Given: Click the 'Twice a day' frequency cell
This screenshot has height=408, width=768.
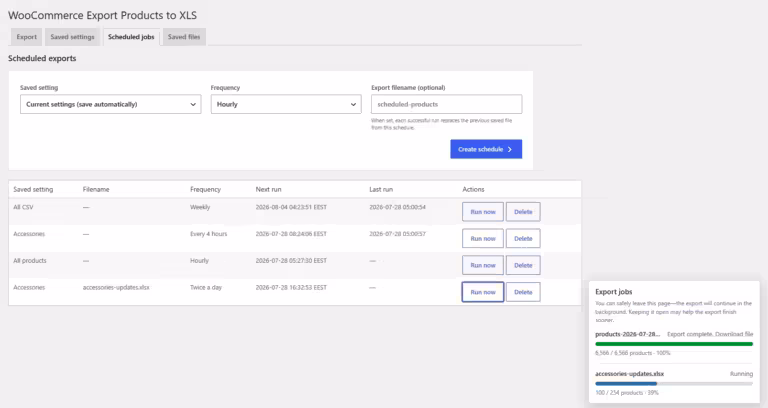Looking at the screenshot, I should tap(206, 288).
